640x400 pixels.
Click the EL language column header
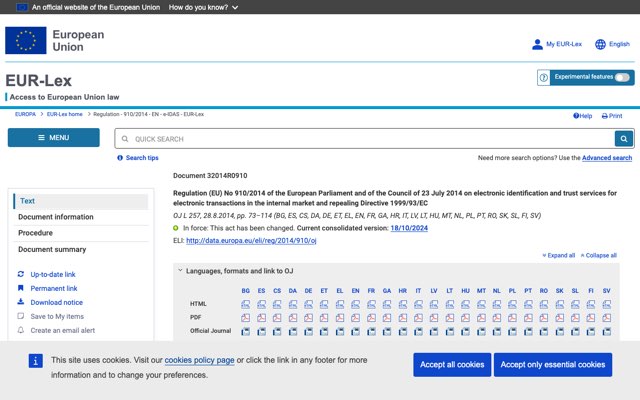click(x=340, y=291)
